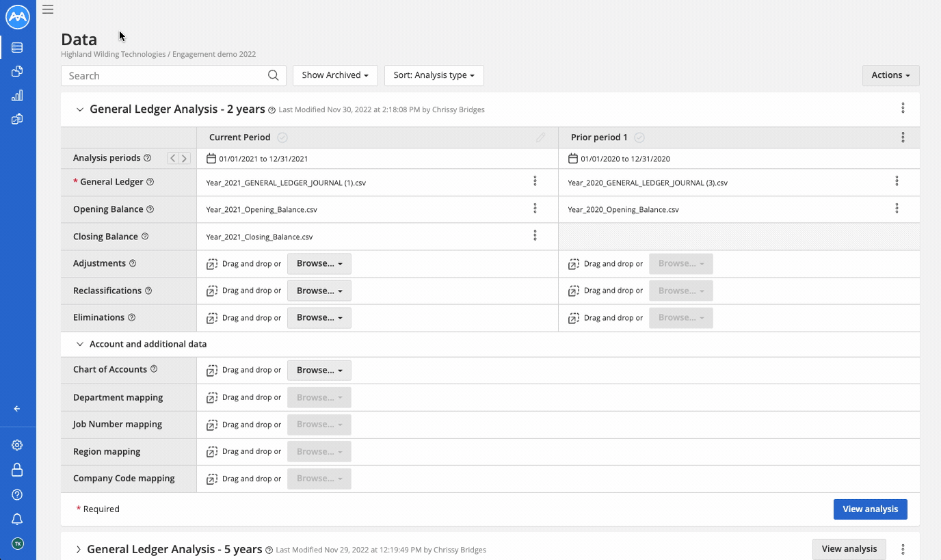The height and width of the screenshot is (560, 941).
Task: Select Year_2020_GENERAL_LEDGER_JOURNAL (3).csv file name
Action: [648, 183]
